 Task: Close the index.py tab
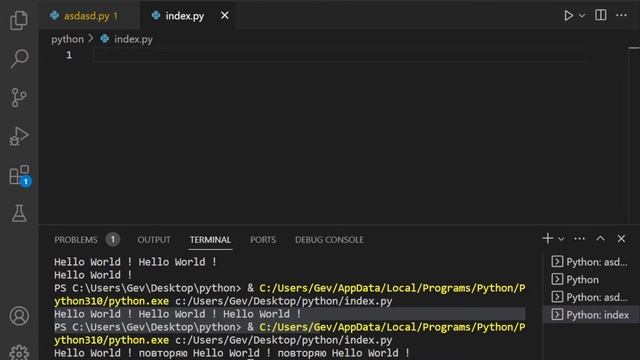pos(224,16)
